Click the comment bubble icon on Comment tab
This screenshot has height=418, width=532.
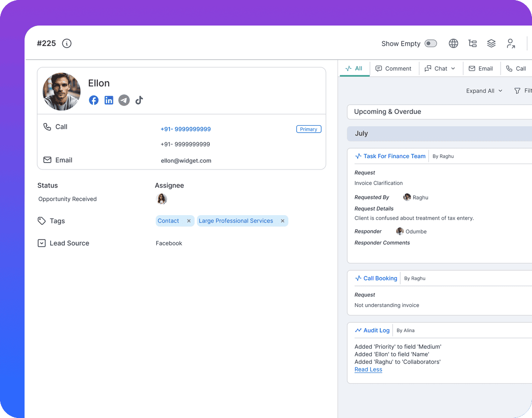point(379,69)
